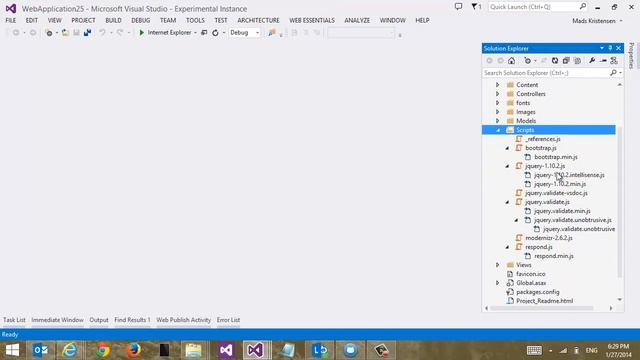Select modernizr-2.6.2.js file
Viewport: 640px width, 360px height.
549,238
